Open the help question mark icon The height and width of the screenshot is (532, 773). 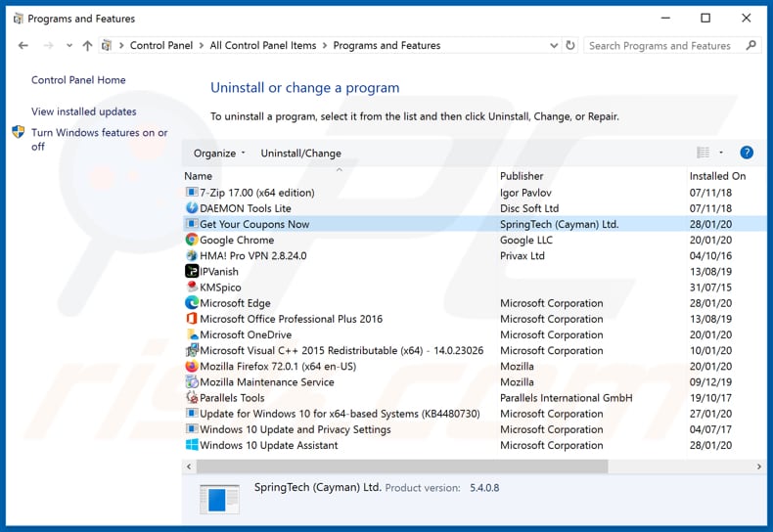747,153
